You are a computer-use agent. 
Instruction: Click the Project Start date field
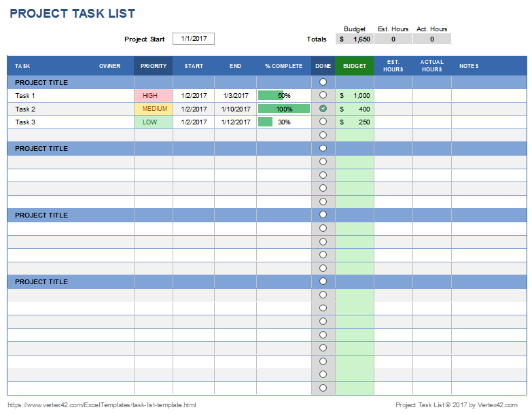click(x=193, y=39)
